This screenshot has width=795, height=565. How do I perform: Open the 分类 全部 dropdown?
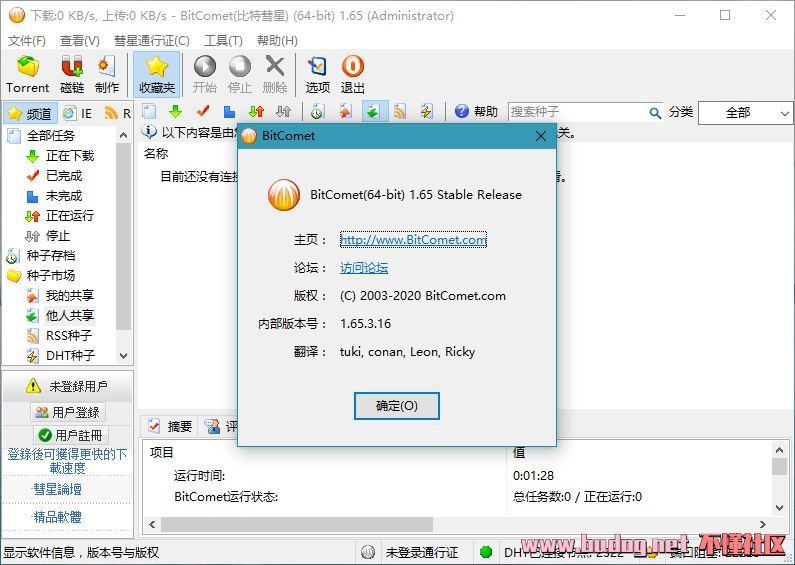click(745, 113)
